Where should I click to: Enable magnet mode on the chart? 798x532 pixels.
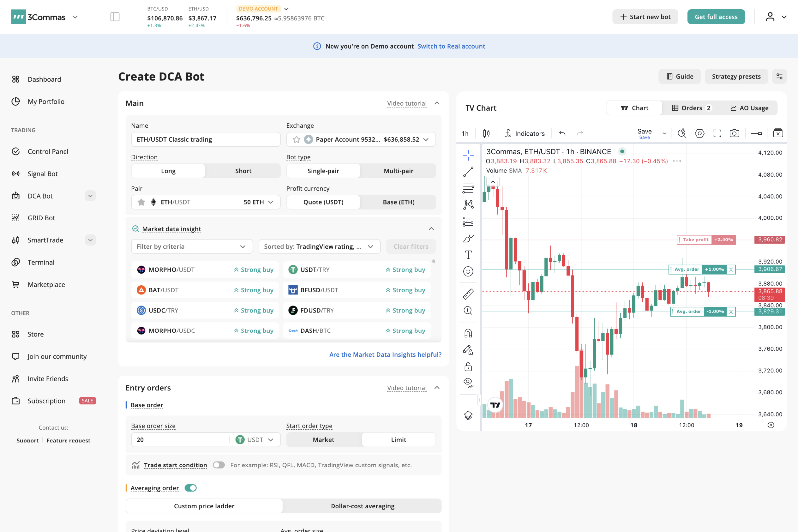click(x=468, y=332)
